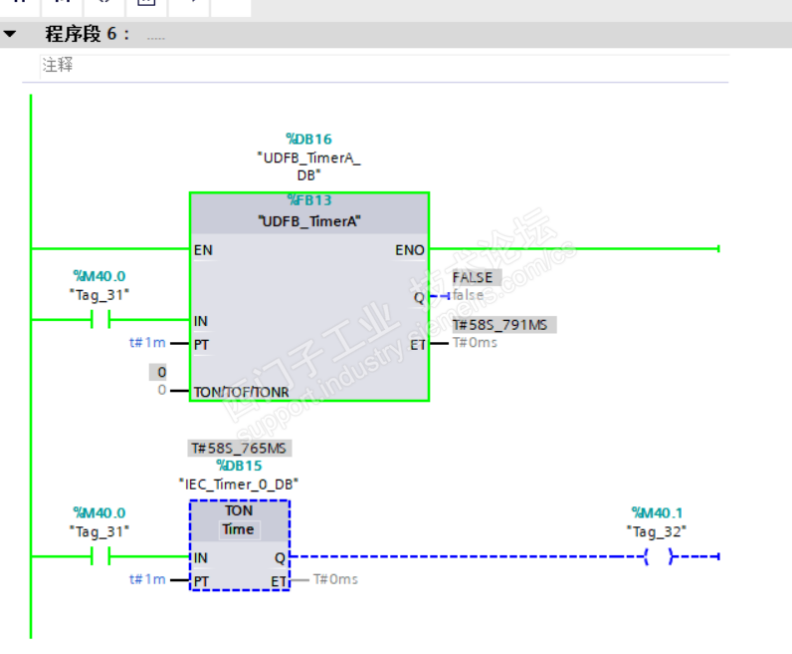792x654 pixels.
Task: Click the Tag_31 contact before the TON timer
Action: 101,556
